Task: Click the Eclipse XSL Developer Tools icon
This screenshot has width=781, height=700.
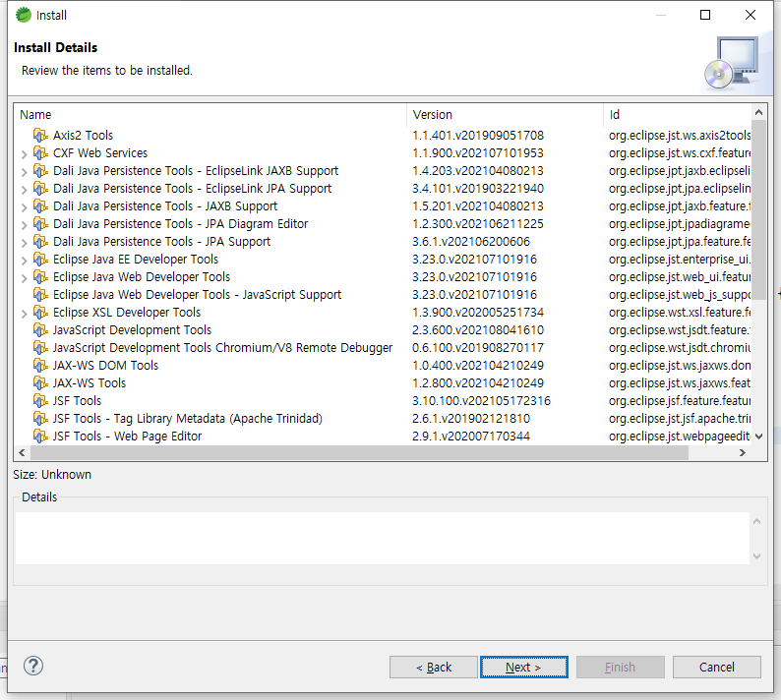Action: pos(40,313)
